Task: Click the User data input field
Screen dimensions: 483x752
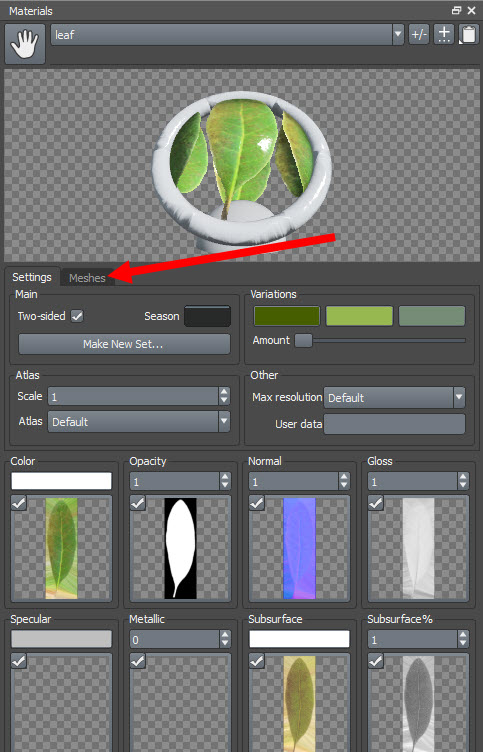Action: (x=394, y=424)
